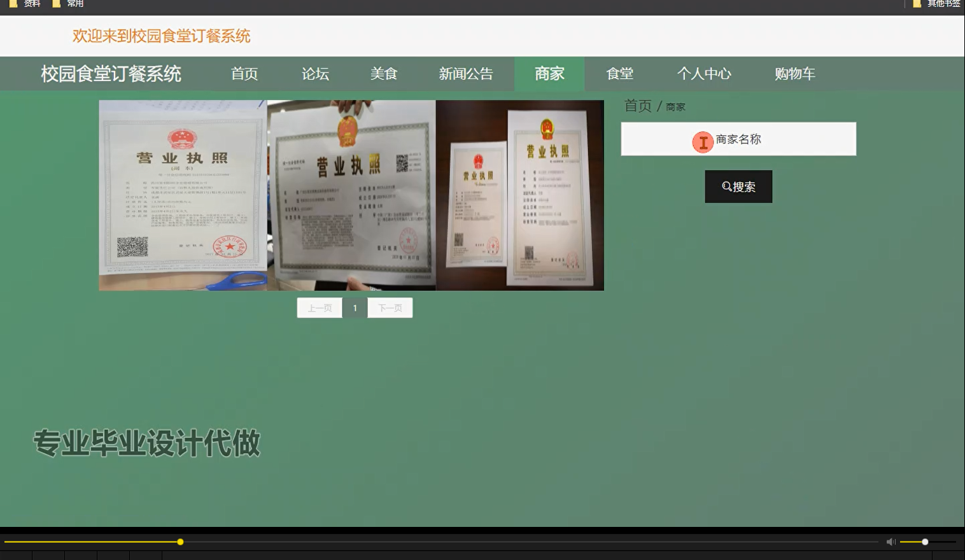
Task: Switch to the 食堂 tab
Action: pos(619,73)
